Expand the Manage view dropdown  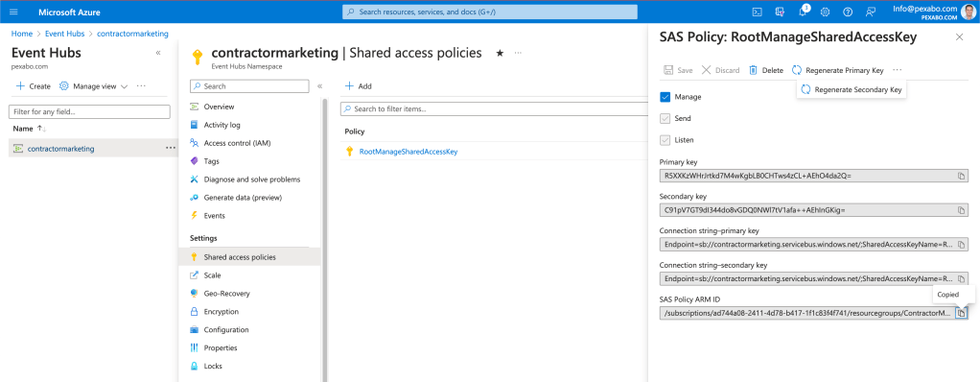tap(93, 86)
